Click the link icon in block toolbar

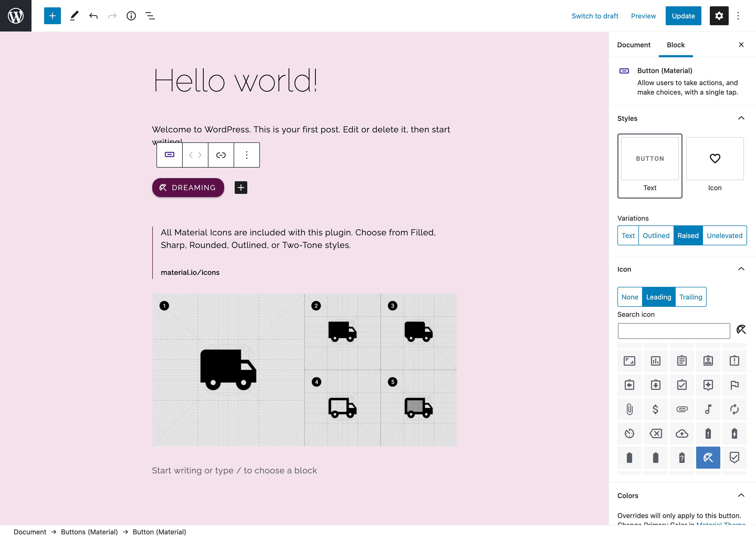pos(221,155)
